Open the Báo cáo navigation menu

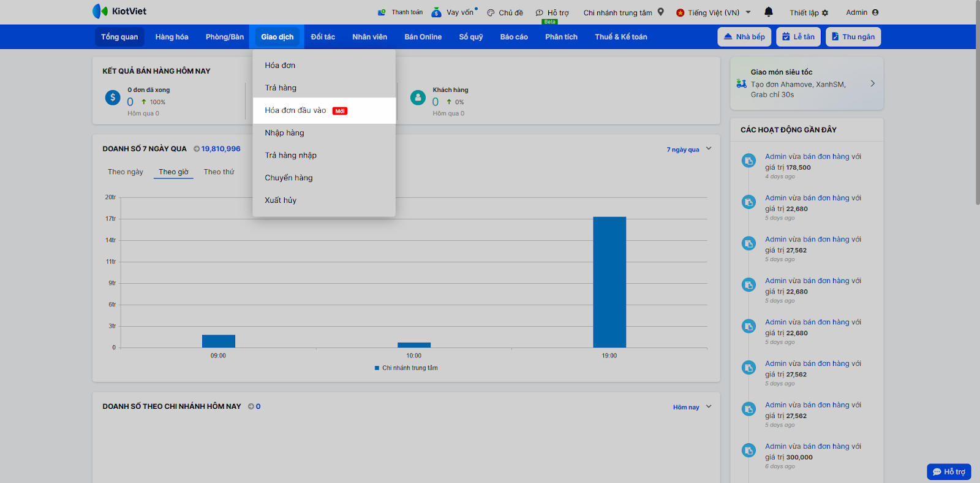514,37
